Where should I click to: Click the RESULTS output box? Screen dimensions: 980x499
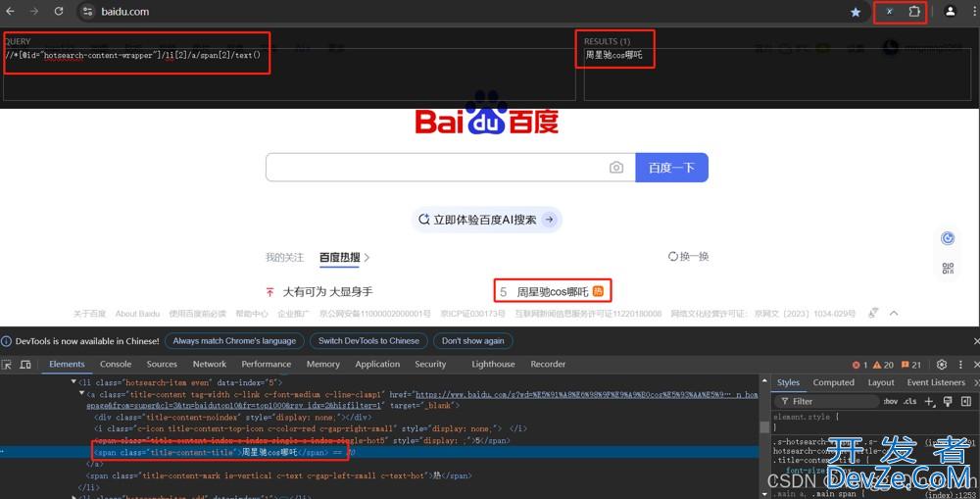777,74
